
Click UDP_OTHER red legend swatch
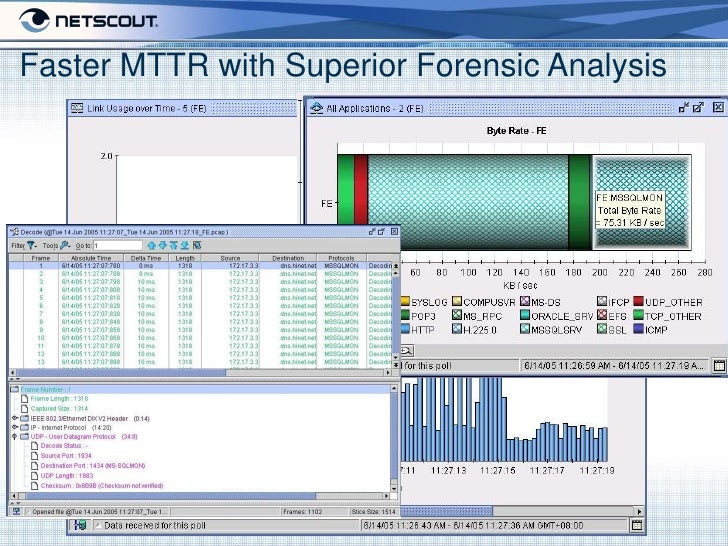coord(638,301)
